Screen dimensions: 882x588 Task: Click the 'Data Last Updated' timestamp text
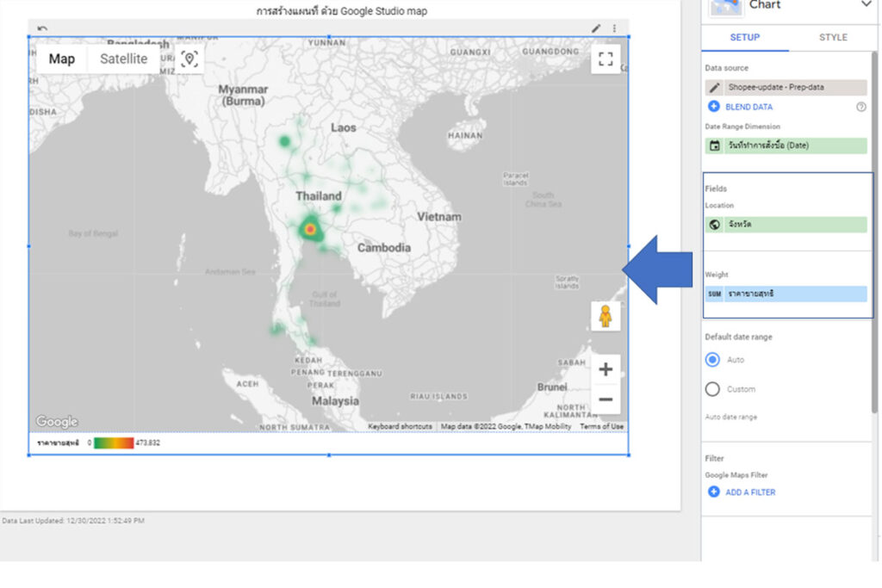tap(73, 521)
